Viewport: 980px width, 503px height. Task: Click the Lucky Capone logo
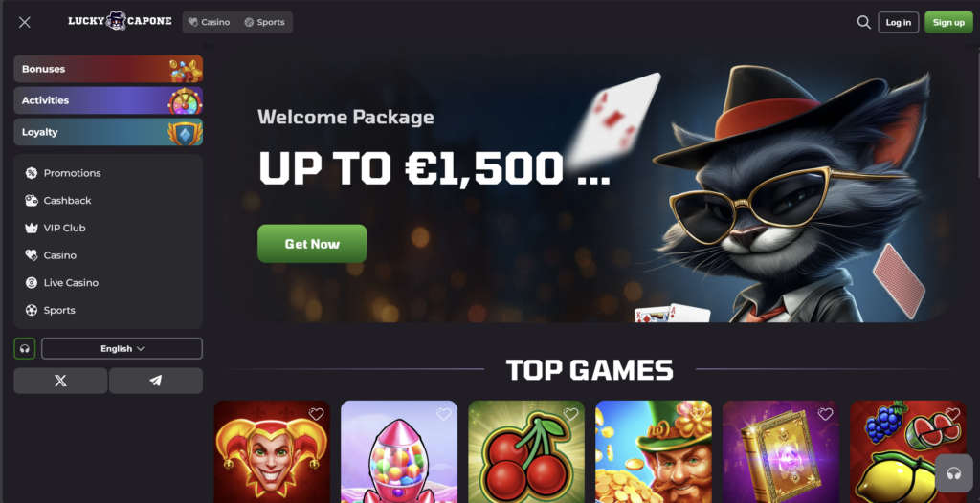point(120,21)
